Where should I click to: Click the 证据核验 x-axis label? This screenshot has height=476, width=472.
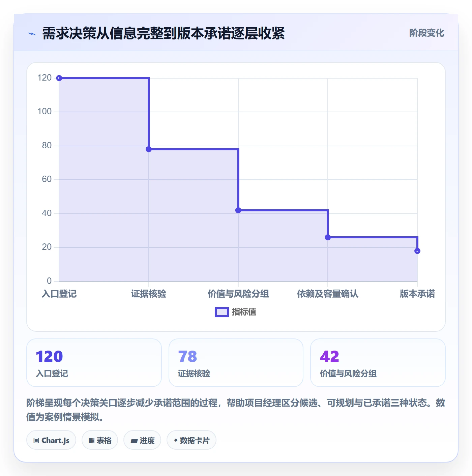(x=149, y=294)
